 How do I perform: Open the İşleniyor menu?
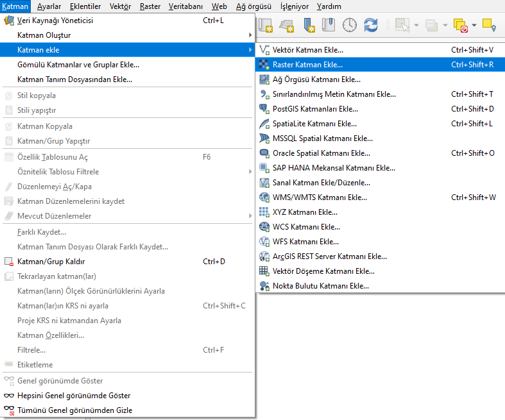[x=295, y=6]
